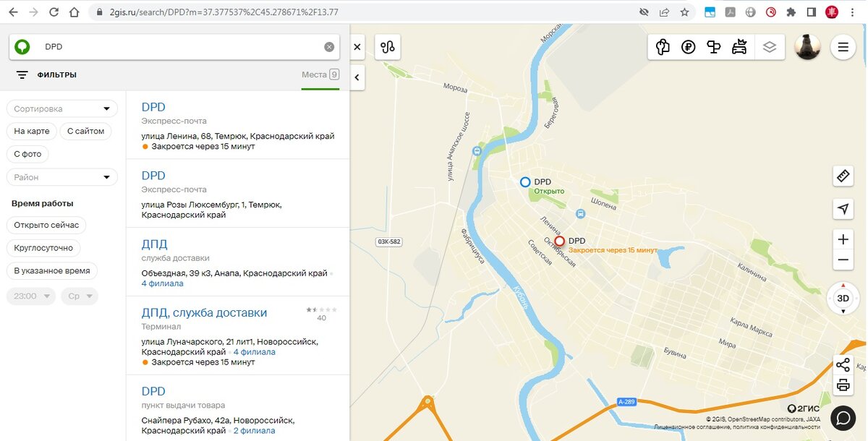
Task: Go to the browser home page
Action: pos(75,12)
